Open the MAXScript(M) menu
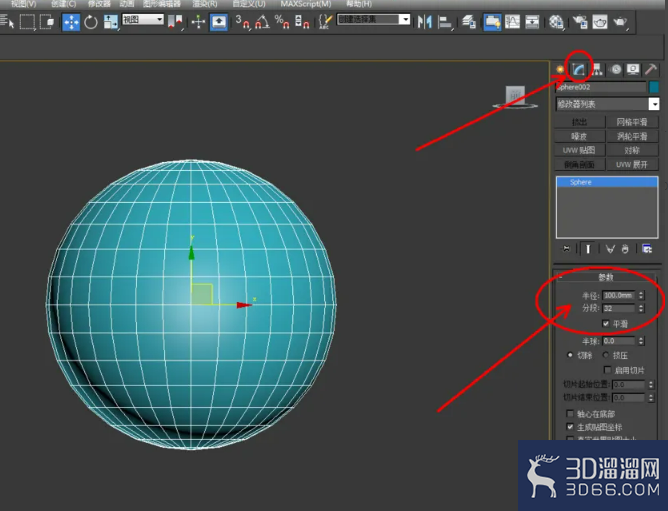Screen dimensions: 668x511 [306, 4]
